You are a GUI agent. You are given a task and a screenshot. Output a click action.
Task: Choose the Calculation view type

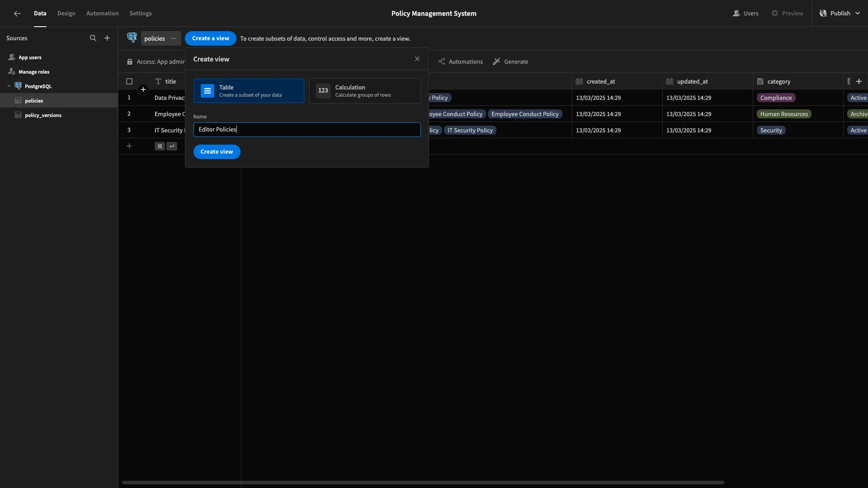(x=365, y=91)
